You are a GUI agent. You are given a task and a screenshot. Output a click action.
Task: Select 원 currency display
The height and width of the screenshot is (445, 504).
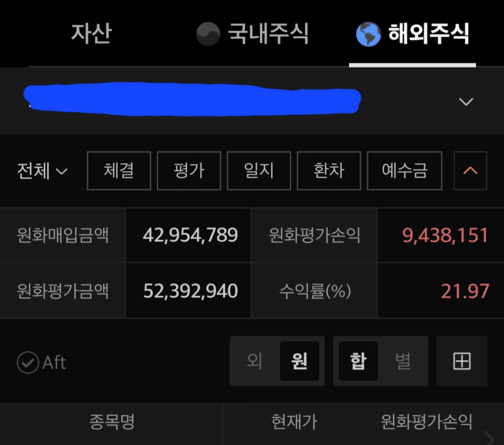point(299,361)
